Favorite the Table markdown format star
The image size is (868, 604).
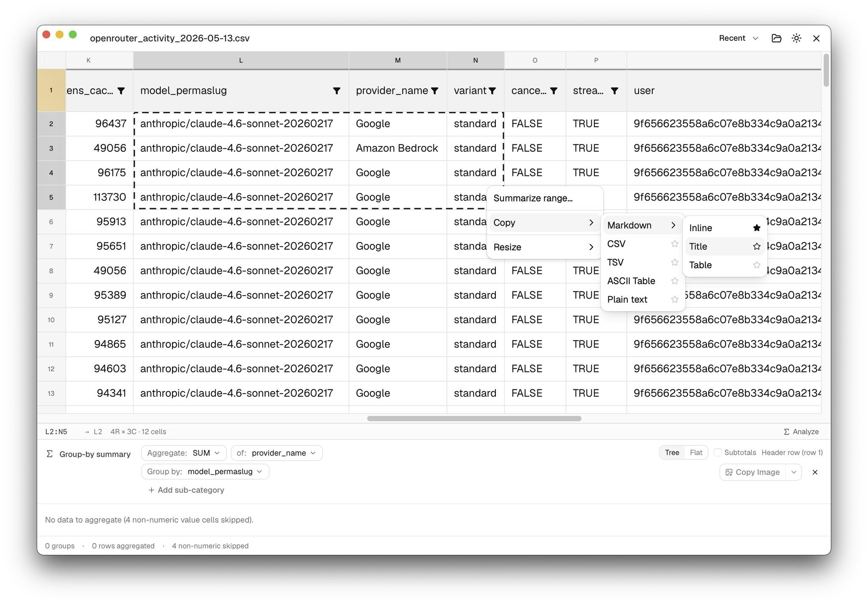[x=757, y=265]
